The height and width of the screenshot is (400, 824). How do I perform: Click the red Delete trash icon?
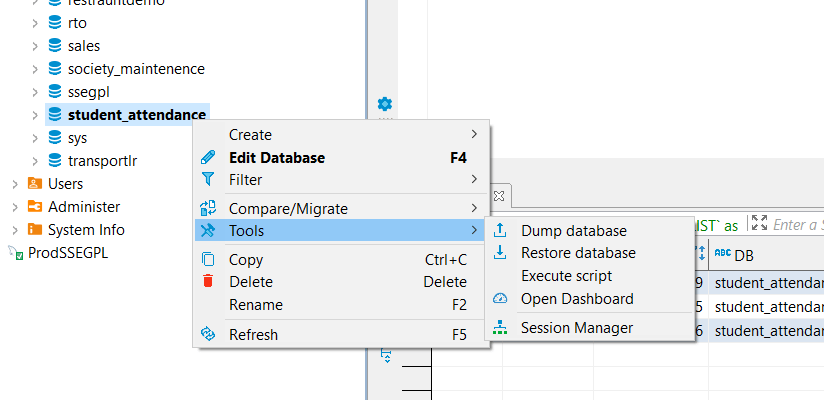click(x=208, y=281)
